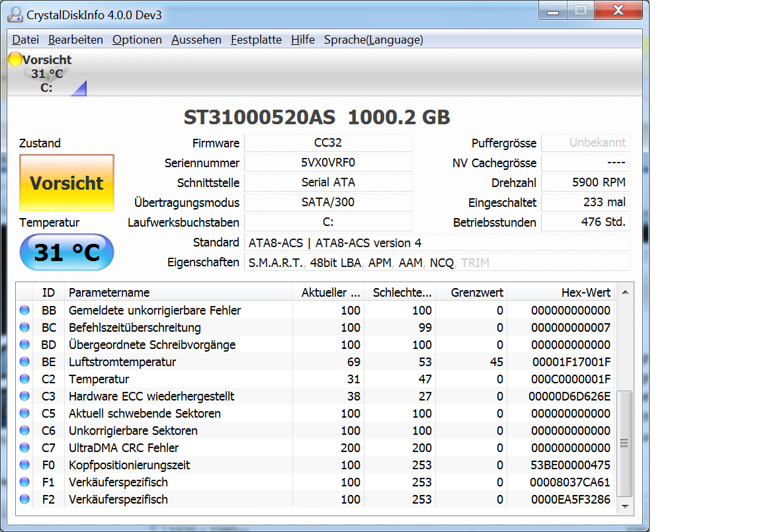This screenshot has height=532, width=762.
Task: Click the Hex-Wert column header
Action: (x=562, y=292)
